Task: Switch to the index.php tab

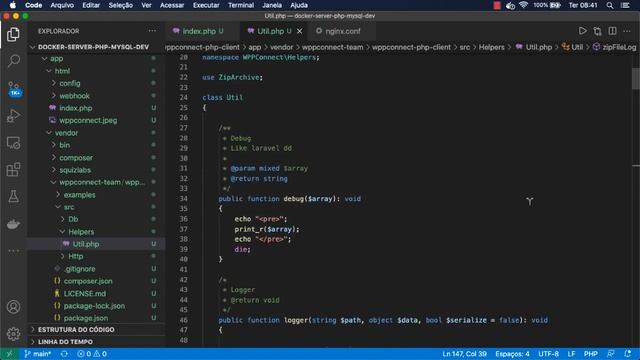Action: 199,31
